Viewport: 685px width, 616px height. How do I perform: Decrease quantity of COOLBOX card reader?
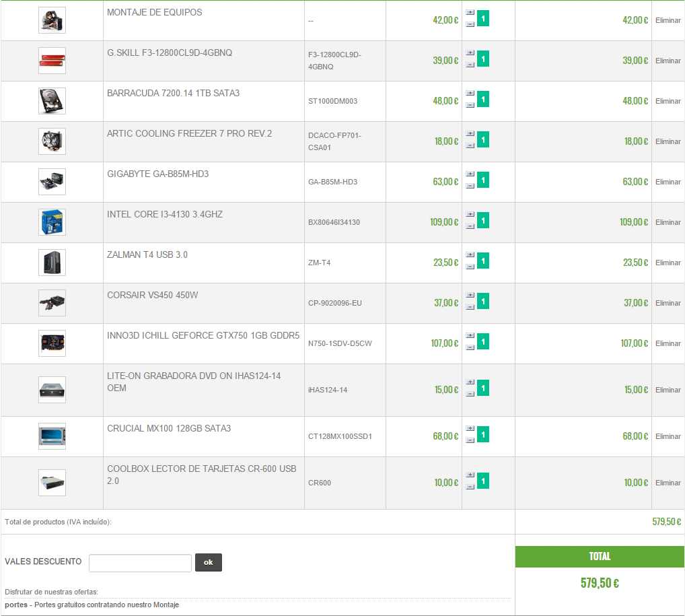(470, 487)
